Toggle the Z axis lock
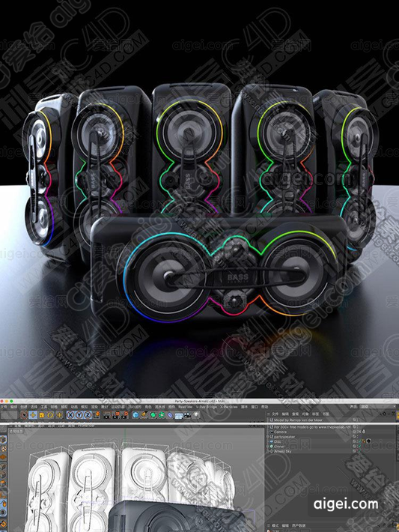 click(x=88, y=415)
